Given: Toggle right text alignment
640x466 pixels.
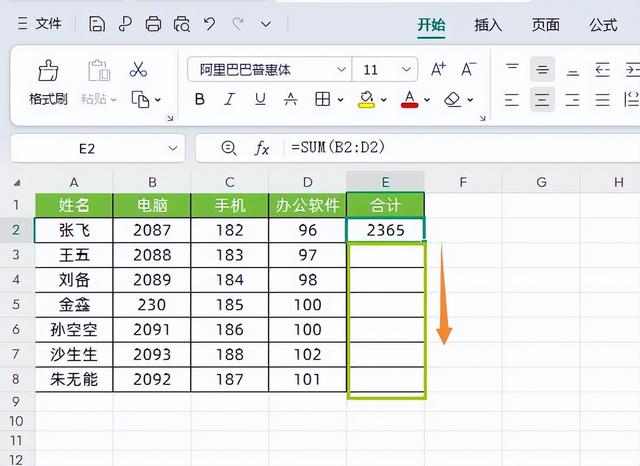Looking at the screenshot, I should (573, 100).
